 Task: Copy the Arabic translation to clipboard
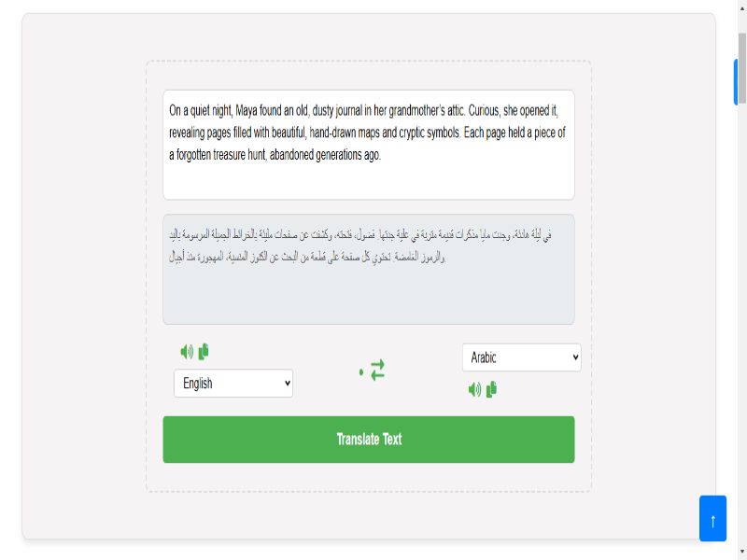click(491, 389)
